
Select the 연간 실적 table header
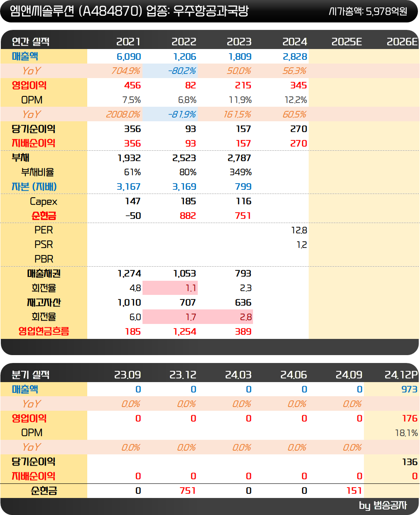pyautogui.click(x=31, y=42)
